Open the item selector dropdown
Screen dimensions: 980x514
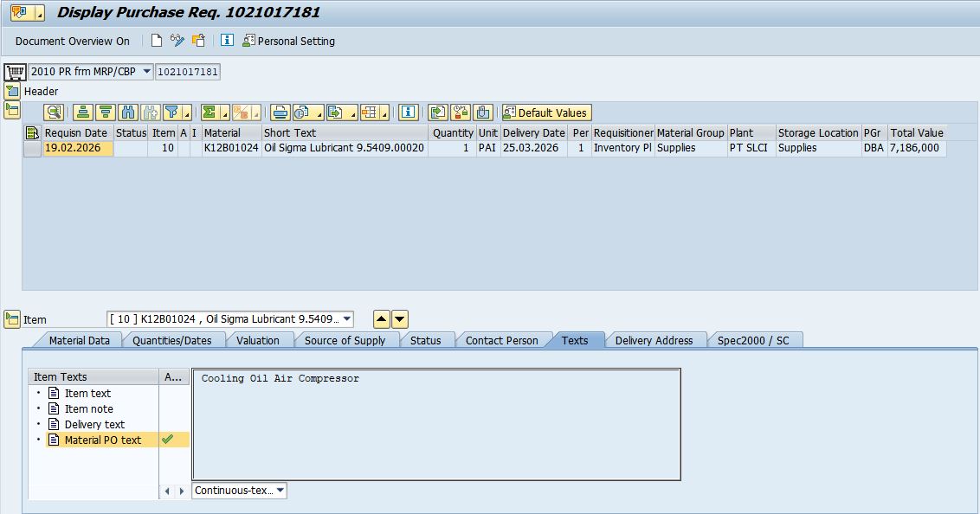click(x=347, y=319)
